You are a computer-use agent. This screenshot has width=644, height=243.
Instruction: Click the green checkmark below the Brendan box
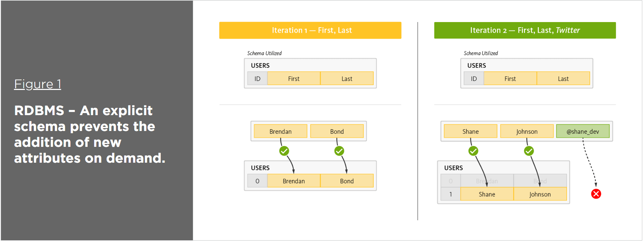(284, 151)
